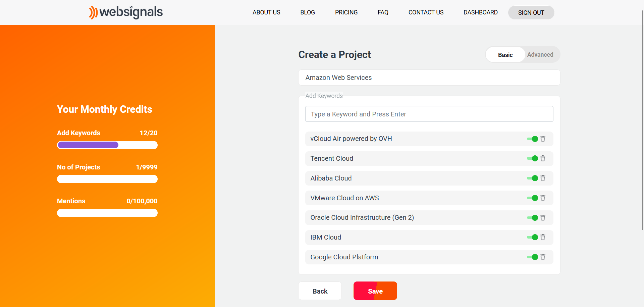Toggle the VMware Cloud on AWS switch
Viewport: 644px width, 307px height.
(x=532, y=198)
